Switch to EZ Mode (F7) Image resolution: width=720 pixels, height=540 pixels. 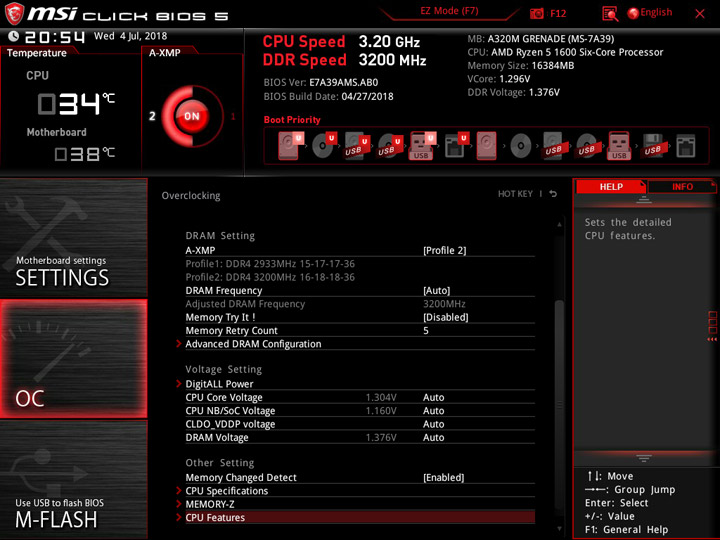(x=449, y=11)
